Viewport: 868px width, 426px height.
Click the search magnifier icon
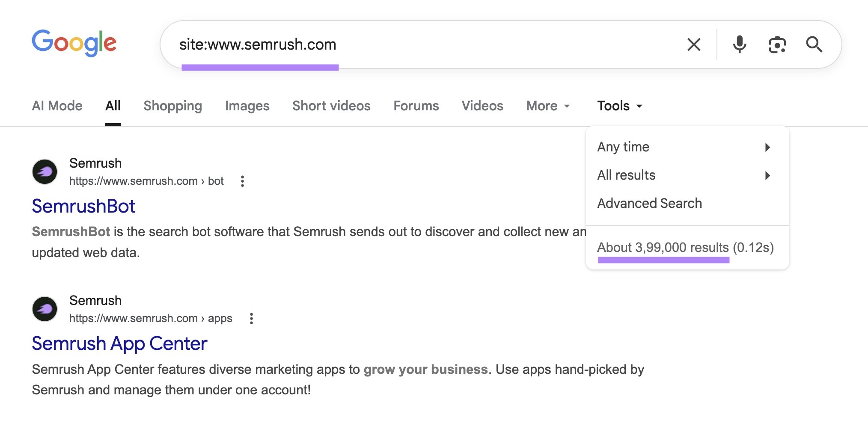tap(814, 44)
